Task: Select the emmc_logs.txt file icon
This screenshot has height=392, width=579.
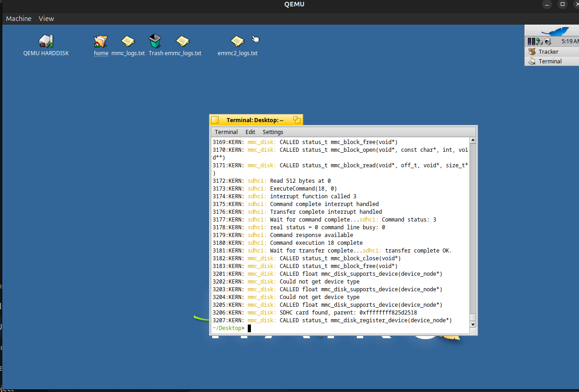Action: click(183, 42)
